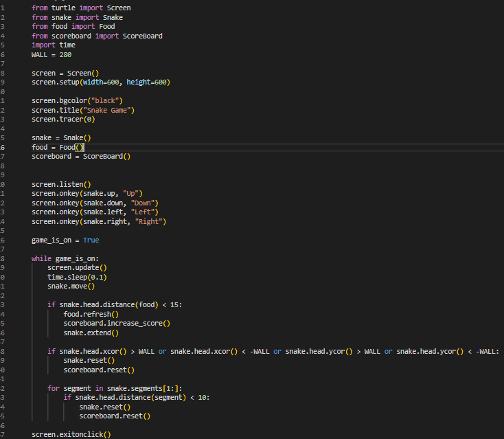
Task: Click the "screen.listen()" call
Action: (x=61, y=185)
